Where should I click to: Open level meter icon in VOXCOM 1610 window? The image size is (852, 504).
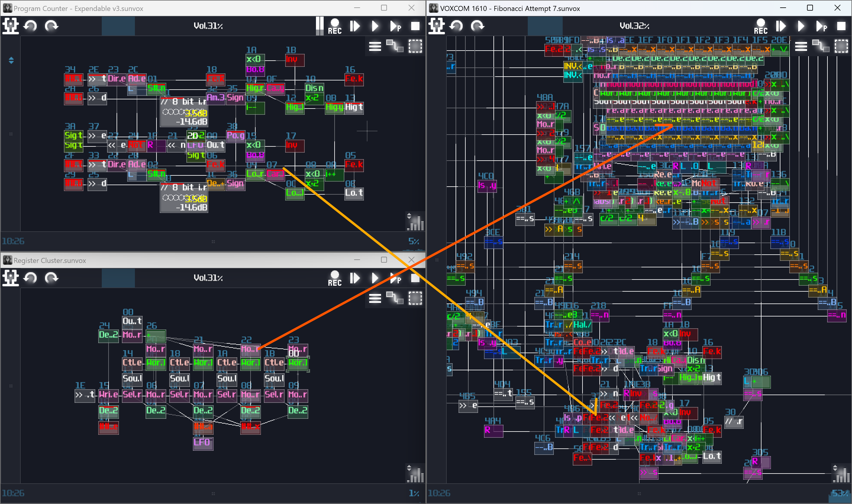point(841,474)
